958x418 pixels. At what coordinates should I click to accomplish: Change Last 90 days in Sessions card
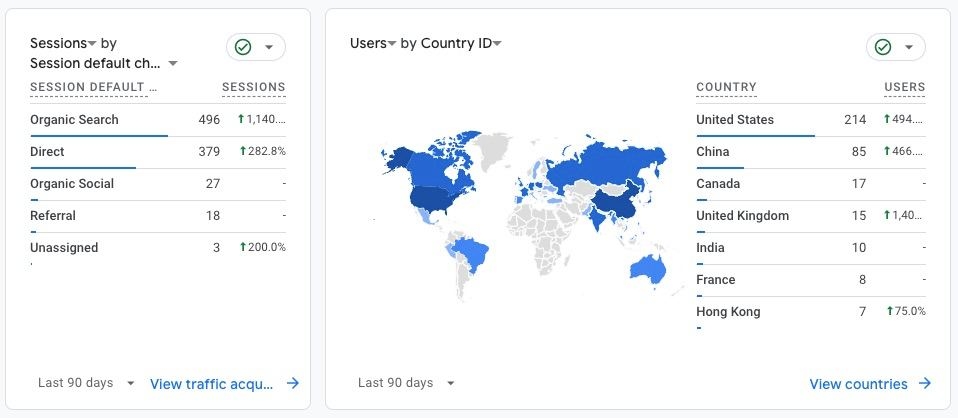tap(86, 383)
